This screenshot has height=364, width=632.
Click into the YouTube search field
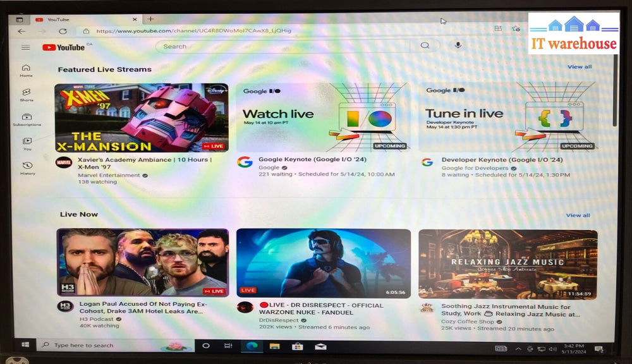(284, 46)
